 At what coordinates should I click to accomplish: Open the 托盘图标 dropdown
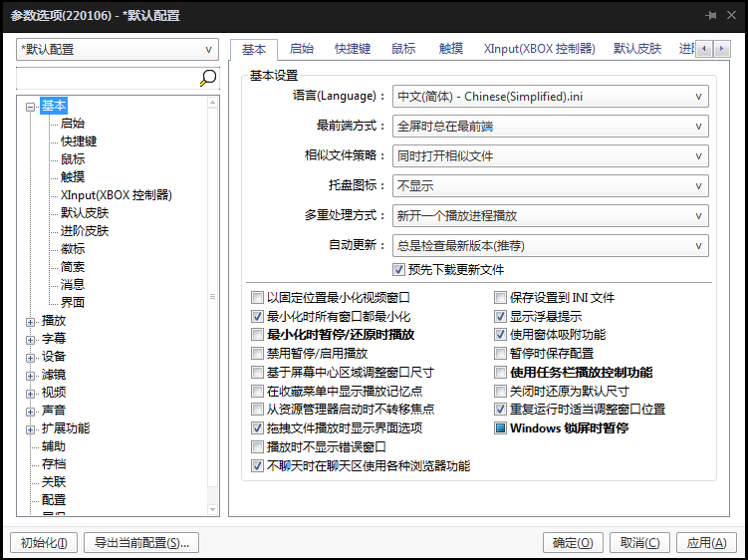coord(550,185)
